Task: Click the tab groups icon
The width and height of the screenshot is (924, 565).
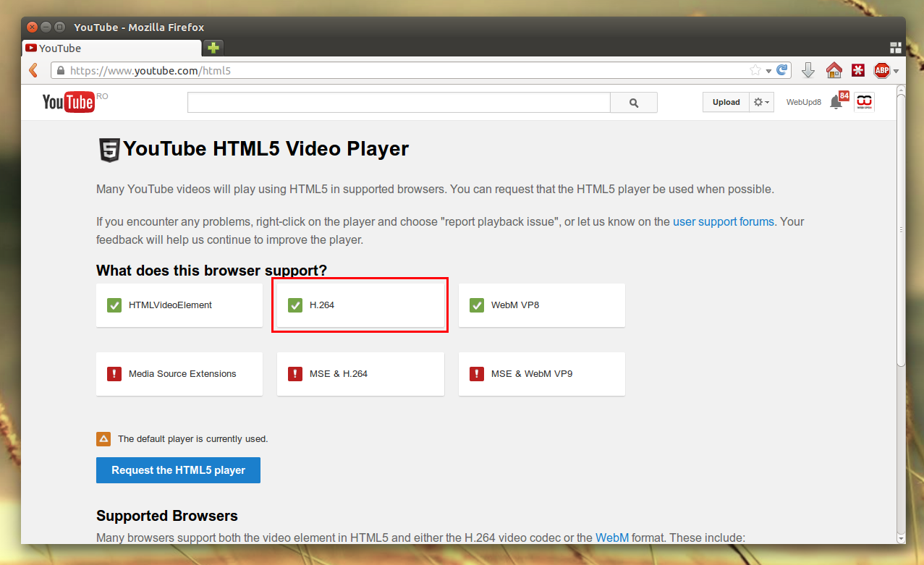Action: coord(896,48)
